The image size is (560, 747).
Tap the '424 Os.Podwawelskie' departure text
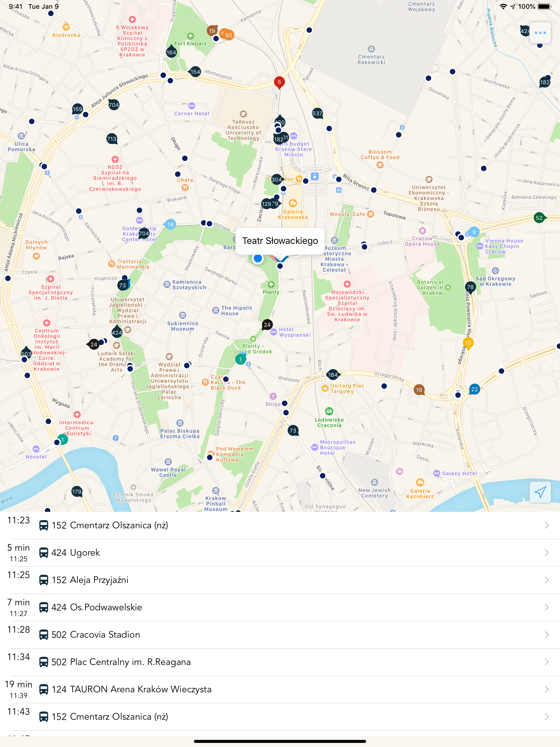pyautogui.click(x=97, y=607)
